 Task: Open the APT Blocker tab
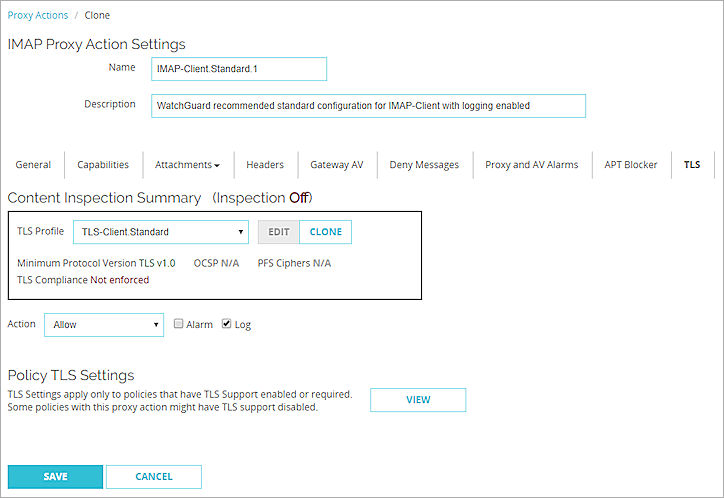tap(631, 165)
